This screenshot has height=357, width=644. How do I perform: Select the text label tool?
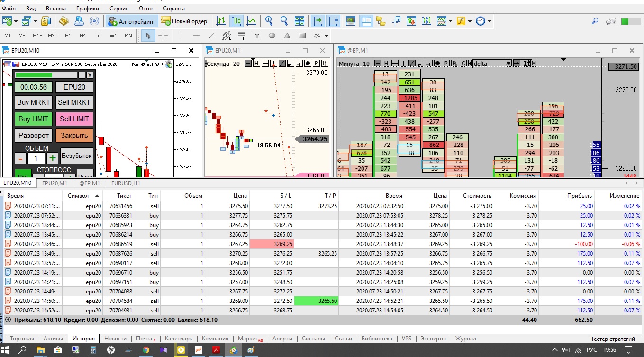[x=257, y=36]
